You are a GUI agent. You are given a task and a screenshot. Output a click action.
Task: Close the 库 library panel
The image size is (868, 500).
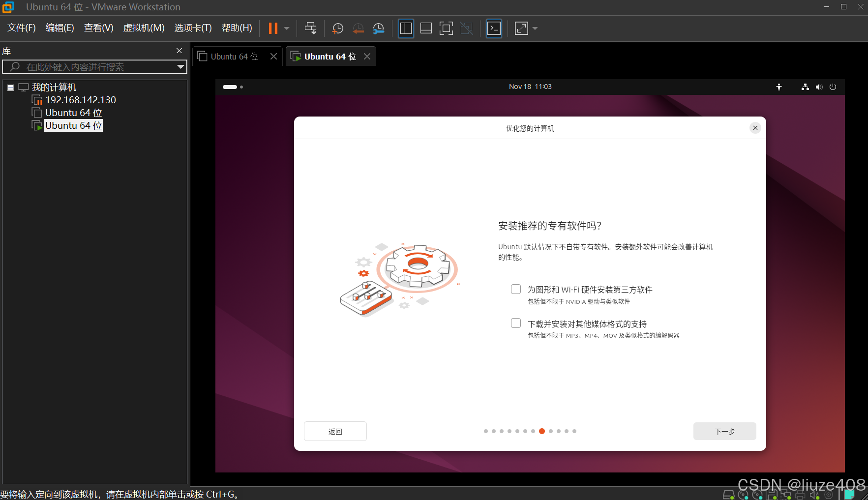click(x=180, y=51)
